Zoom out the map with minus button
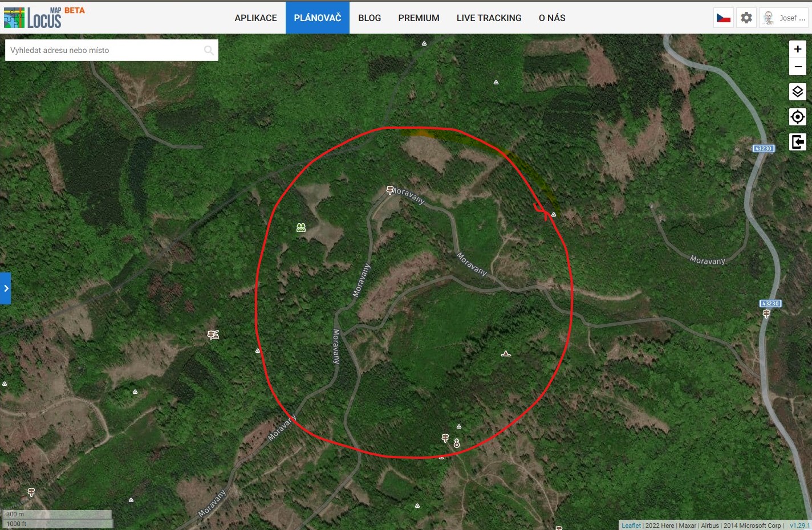812x530 pixels. tap(797, 67)
